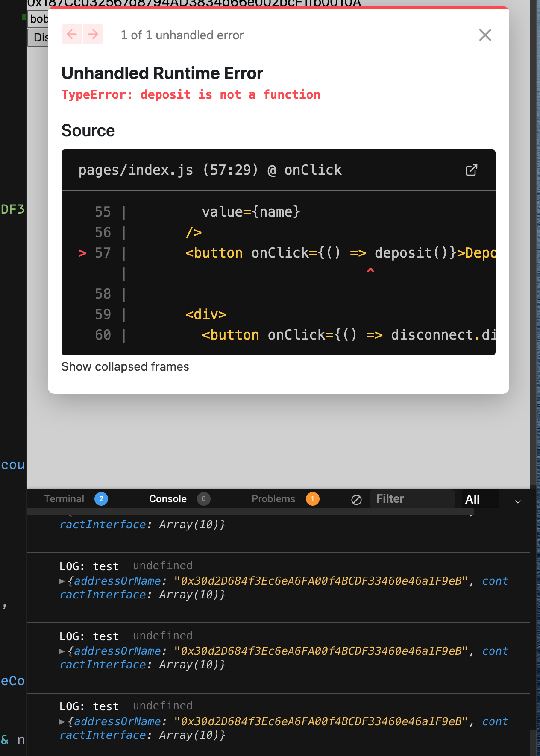Go to previous error with left arrow
The width and height of the screenshot is (540, 756).
click(x=72, y=34)
